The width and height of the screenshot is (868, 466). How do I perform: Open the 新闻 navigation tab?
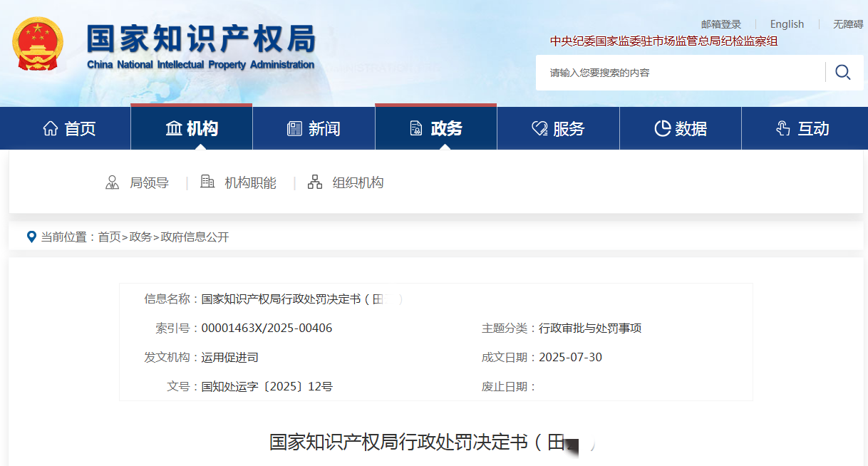[314, 128]
